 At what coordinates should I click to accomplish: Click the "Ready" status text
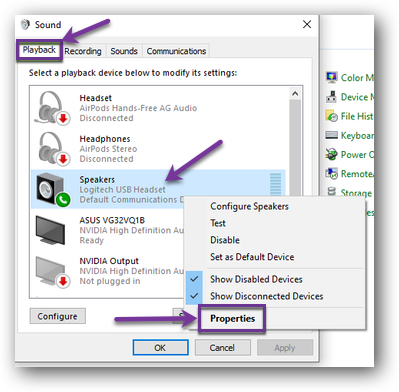coord(91,240)
